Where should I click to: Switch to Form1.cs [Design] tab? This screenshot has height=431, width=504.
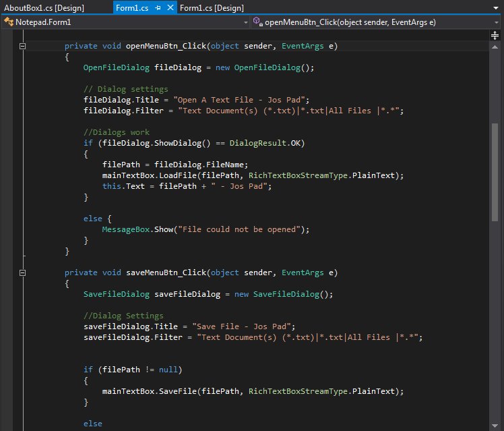pyautogui.click(x=212, y=7)
